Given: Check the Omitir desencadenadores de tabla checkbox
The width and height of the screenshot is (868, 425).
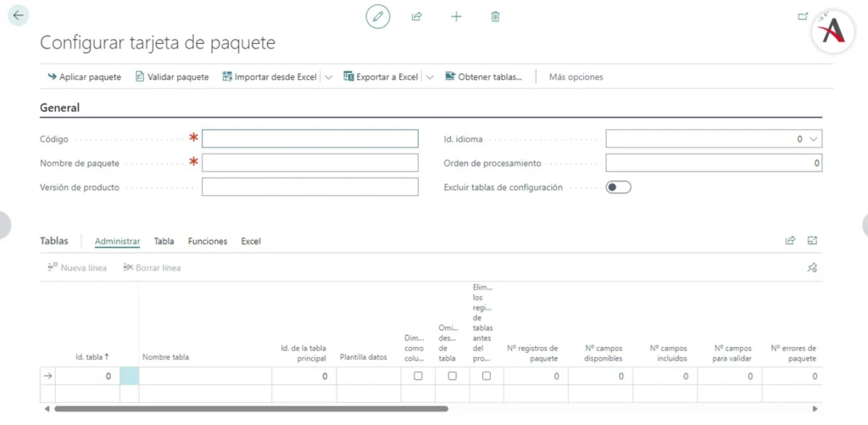Looking at the screenshot, I should (452, 376).
